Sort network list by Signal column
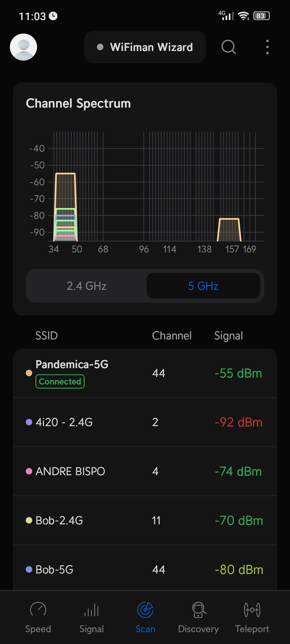 tap(228, 336)
